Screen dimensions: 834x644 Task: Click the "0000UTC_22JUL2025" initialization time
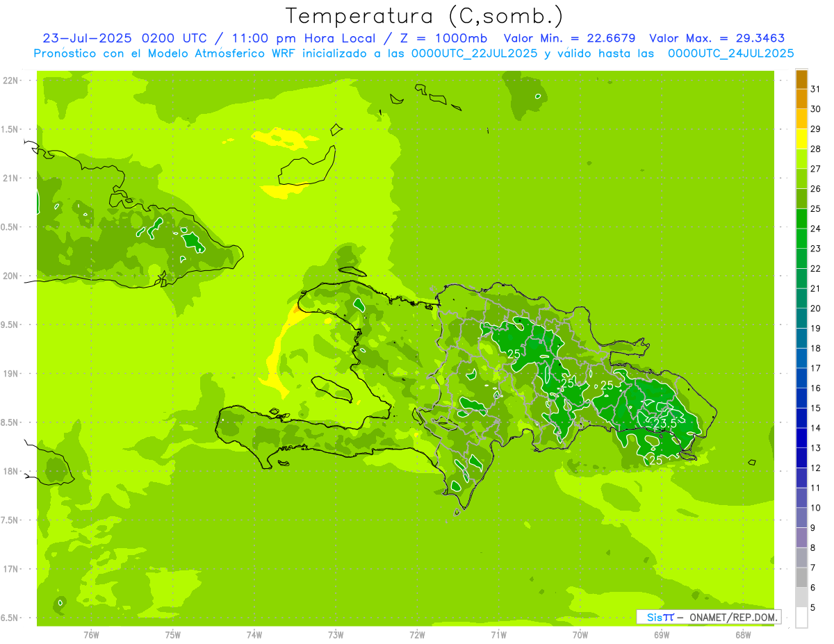click(475, 53)
